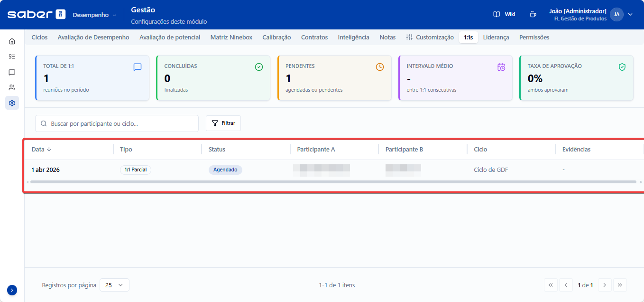The height and width of the screenshot is (302, 644).
Task: Click the Filtrar button
Action: coord(223,123)
